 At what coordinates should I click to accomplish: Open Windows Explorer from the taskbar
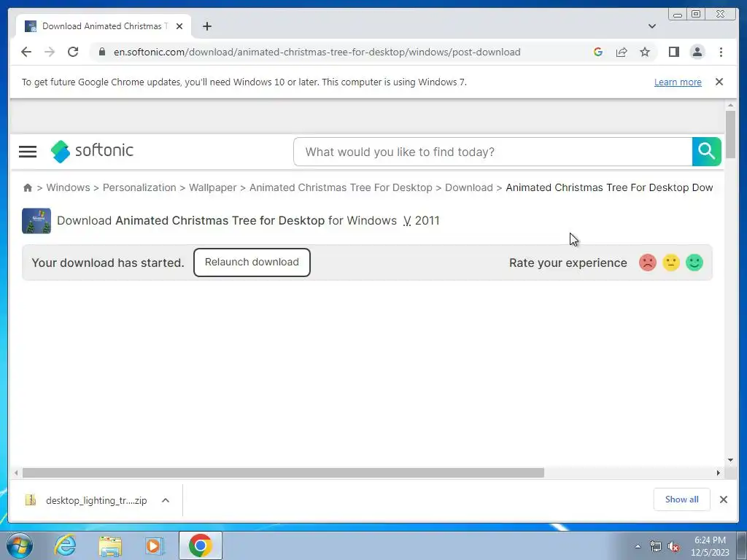click(x=110, y=545)
